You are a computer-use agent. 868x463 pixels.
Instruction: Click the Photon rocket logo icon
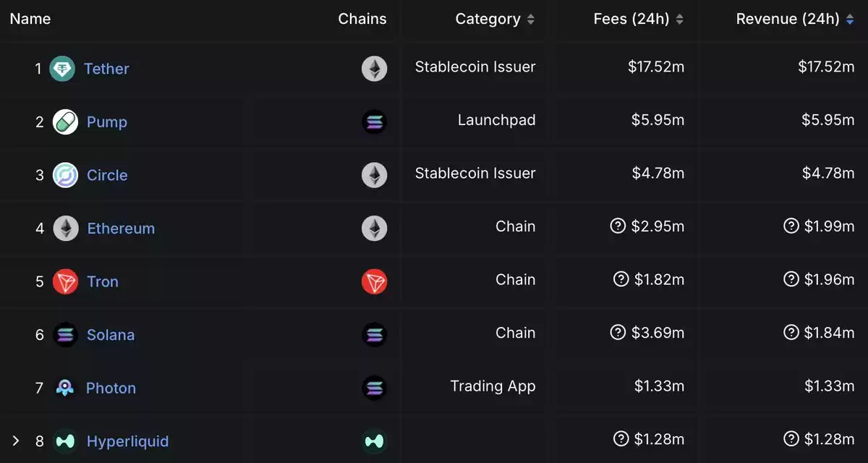tap(65, 388)
